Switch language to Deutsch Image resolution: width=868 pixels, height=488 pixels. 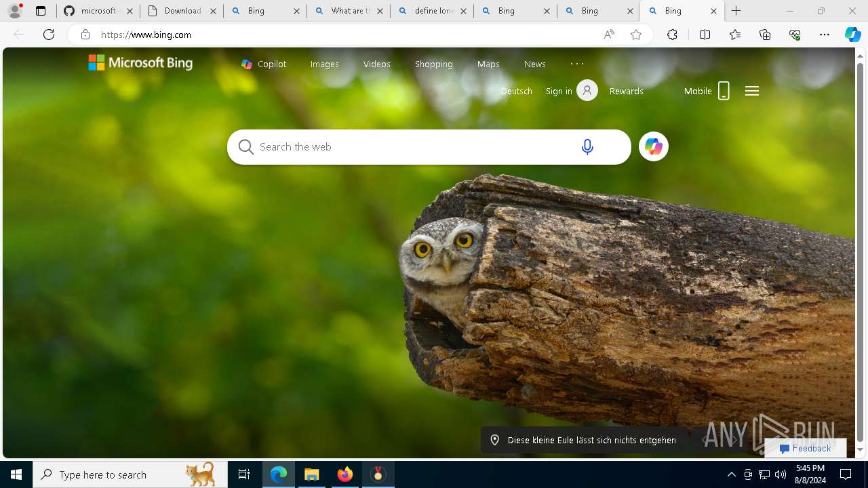[x=516, y=91]
